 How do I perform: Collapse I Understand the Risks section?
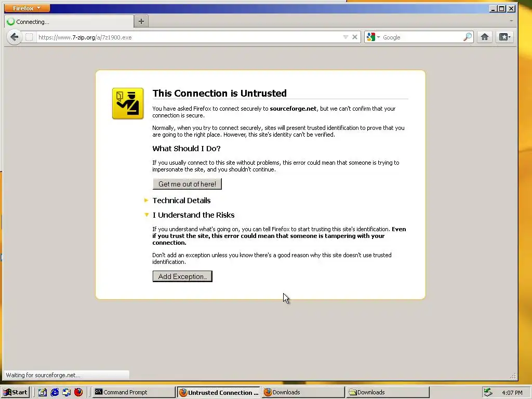(x=193, y=215)
